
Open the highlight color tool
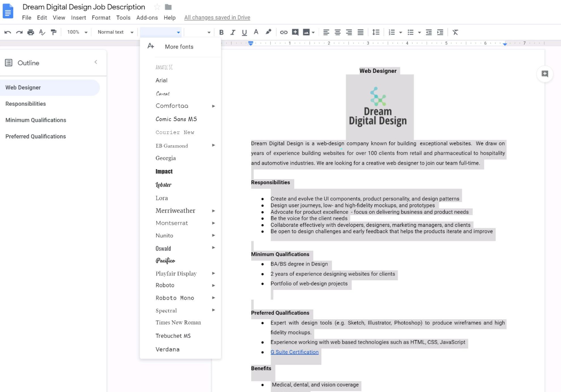point(268,32)
